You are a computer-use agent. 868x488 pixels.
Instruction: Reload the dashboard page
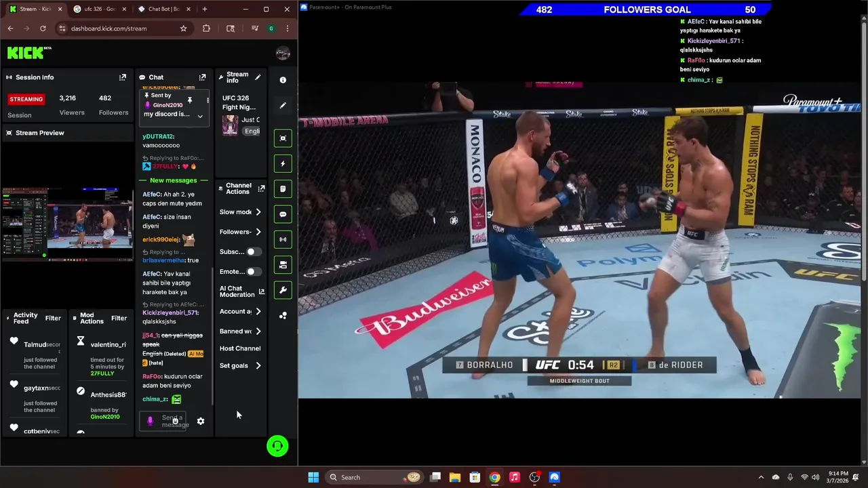click(x=43, y=28)
